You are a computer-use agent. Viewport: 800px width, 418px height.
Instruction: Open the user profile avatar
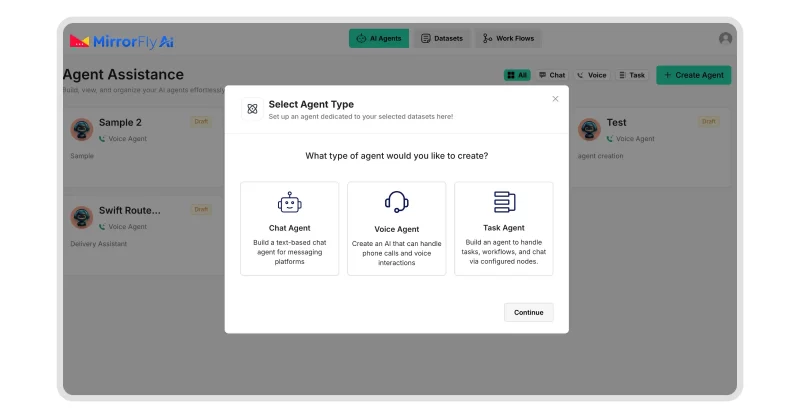(x=725, y=39)
